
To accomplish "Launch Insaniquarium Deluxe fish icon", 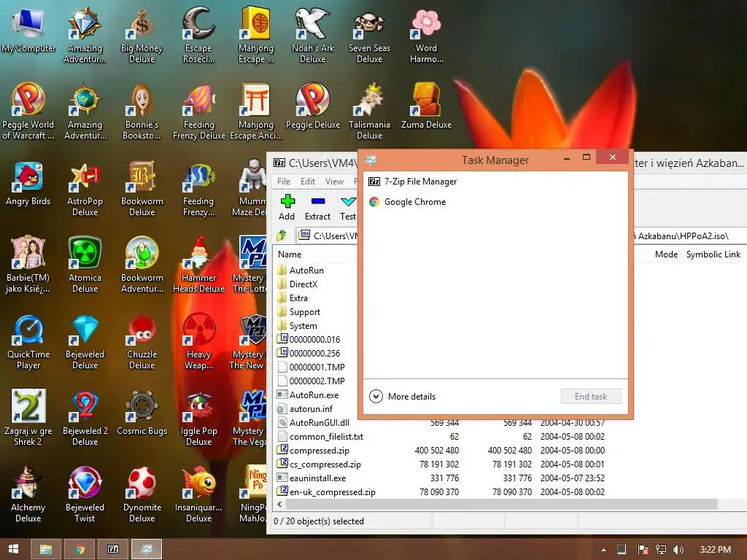I will tap(198, 495).
